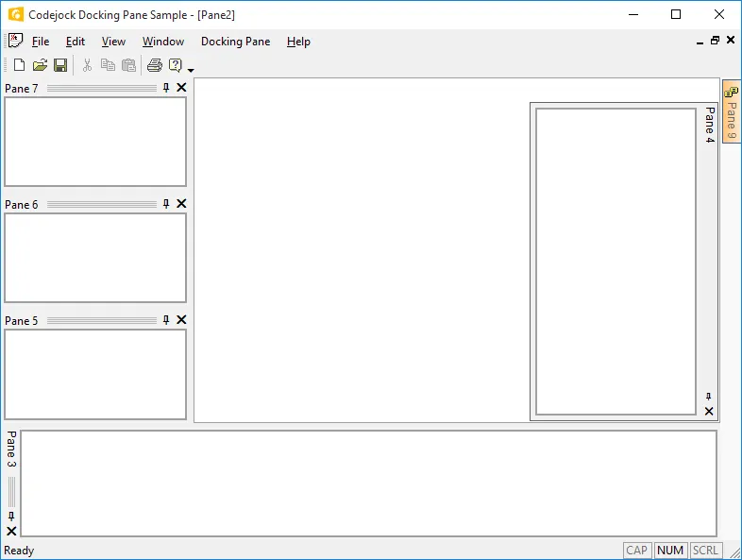Screen dimensions: 742x560
Task: Click the Ready status bar text
Action: point(19,551)
